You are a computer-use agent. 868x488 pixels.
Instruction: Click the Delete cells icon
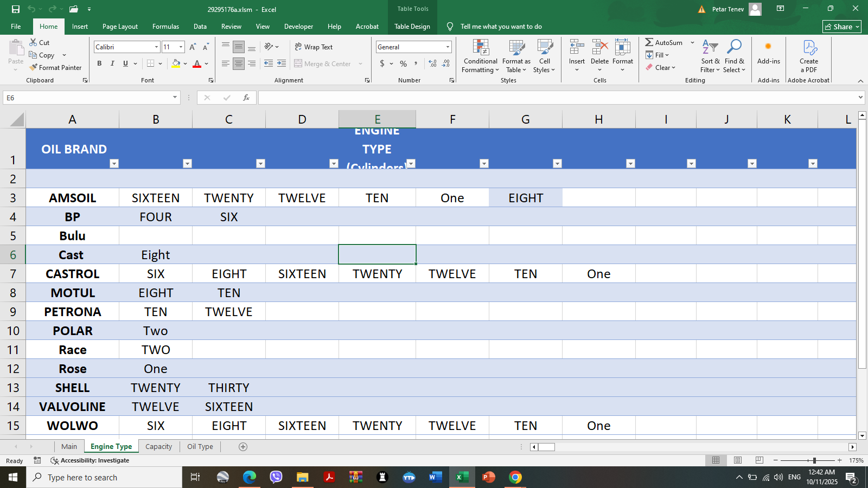(599, 47)
